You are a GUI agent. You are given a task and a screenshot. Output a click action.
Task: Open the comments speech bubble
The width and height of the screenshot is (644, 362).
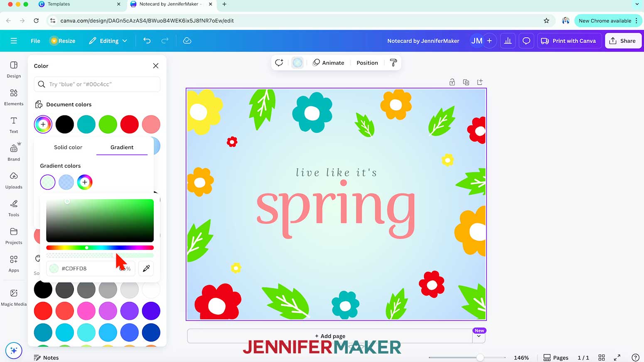tap(526, 41)
